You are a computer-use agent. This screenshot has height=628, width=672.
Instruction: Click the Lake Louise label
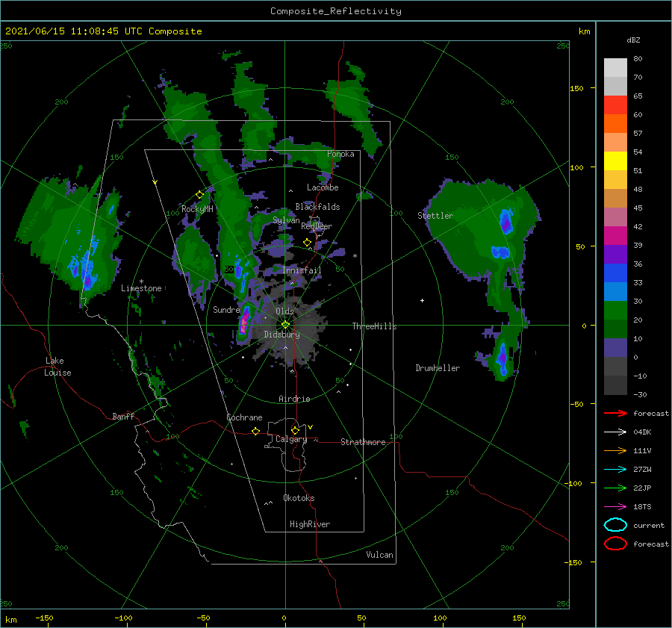[57, 367]
